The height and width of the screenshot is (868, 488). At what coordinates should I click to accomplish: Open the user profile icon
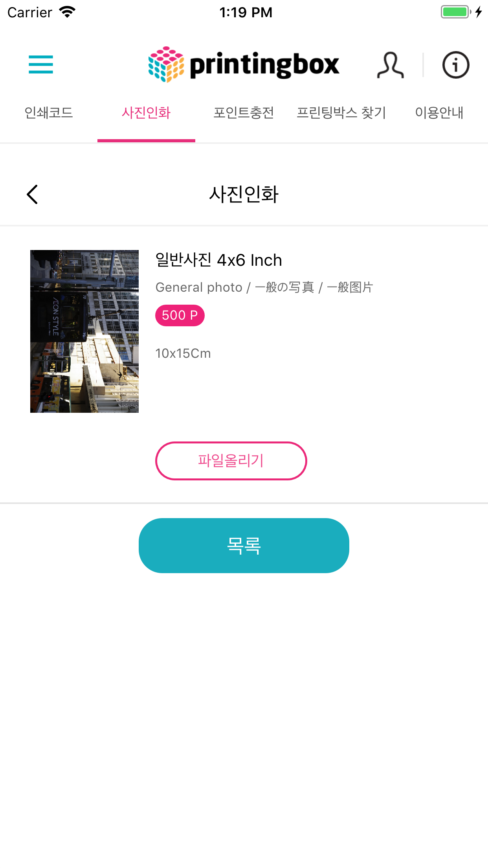(390, 65)
